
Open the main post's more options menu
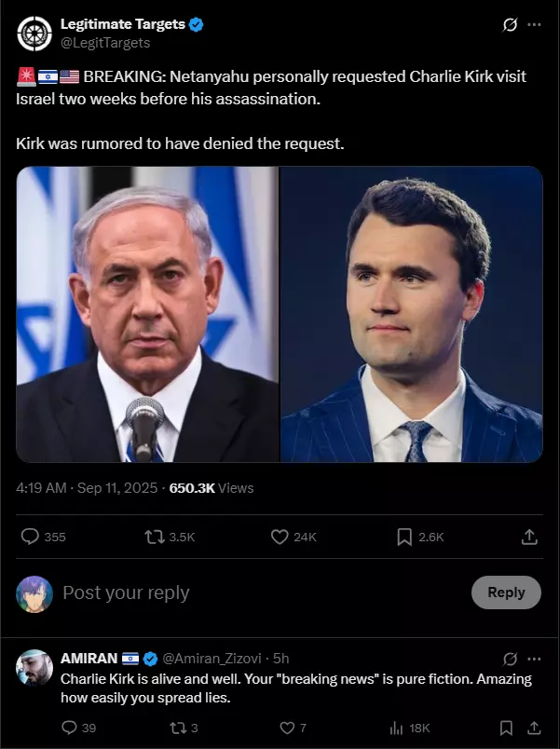[534, 24]
